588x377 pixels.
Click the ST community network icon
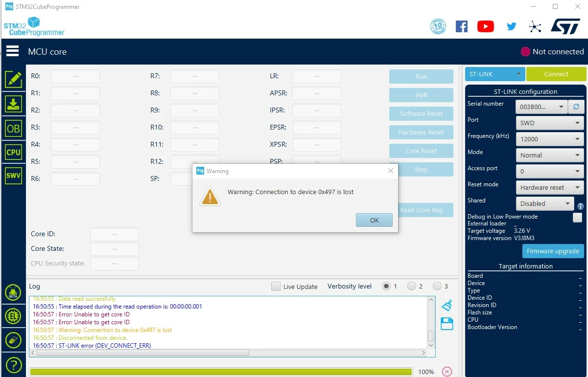click(536, 26)
